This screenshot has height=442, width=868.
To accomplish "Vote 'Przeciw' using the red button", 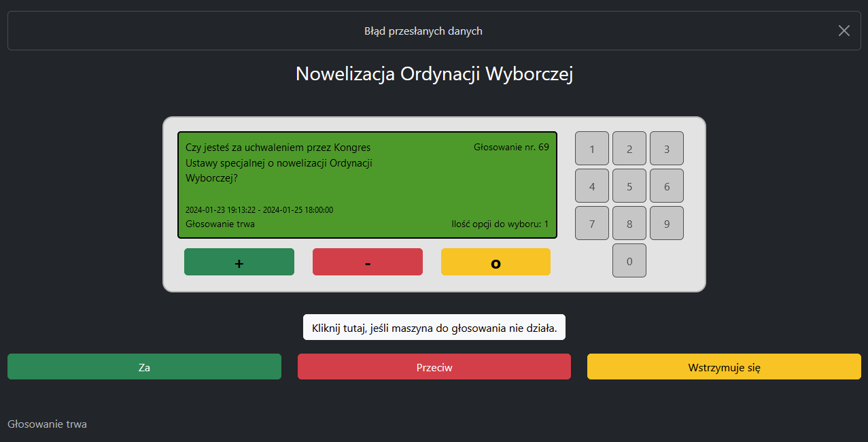I will [434, 367].
